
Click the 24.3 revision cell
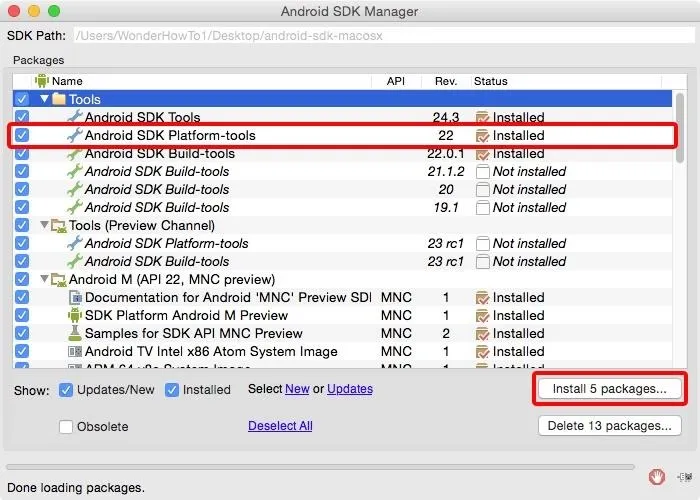click(446, 117)
